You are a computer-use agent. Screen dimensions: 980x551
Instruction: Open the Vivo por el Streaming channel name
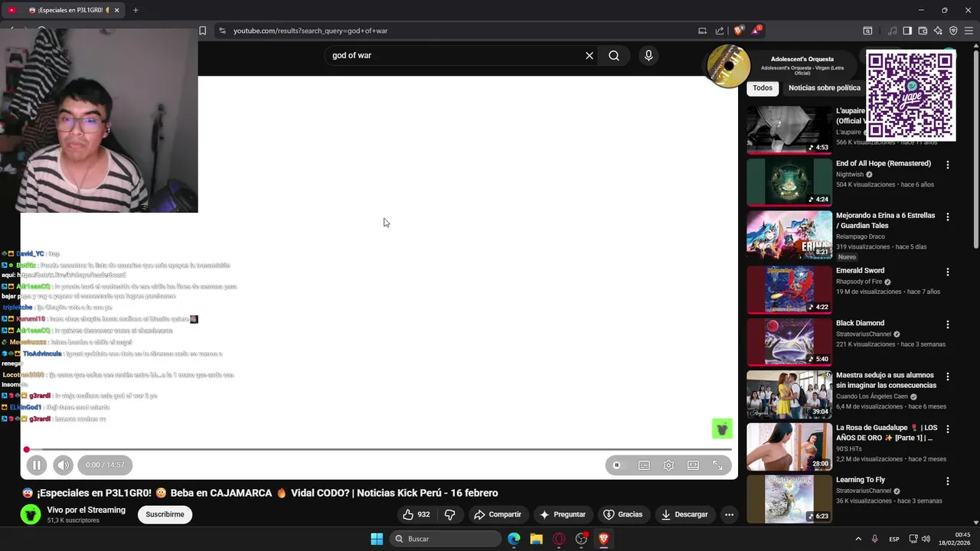86,510
